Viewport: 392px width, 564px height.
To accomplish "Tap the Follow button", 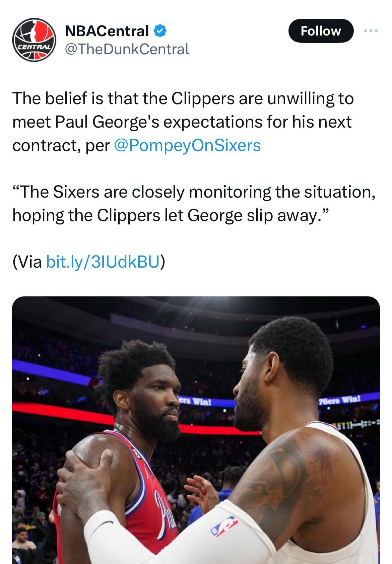I will 321,31.
